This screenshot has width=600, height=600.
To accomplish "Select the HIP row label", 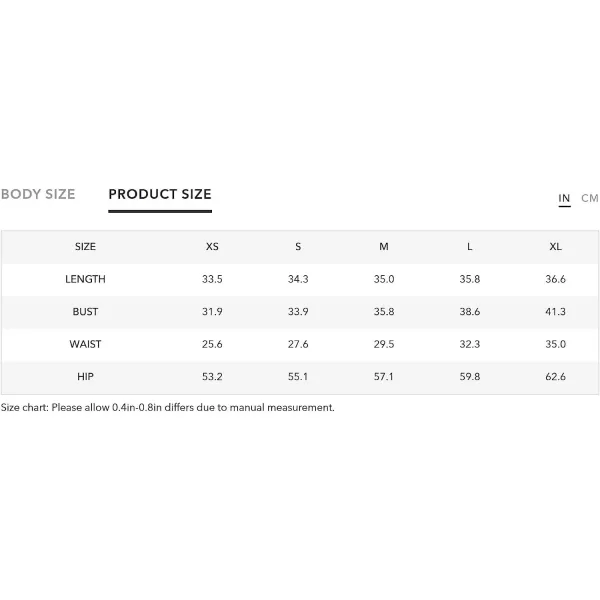I will tap(85, 377).
